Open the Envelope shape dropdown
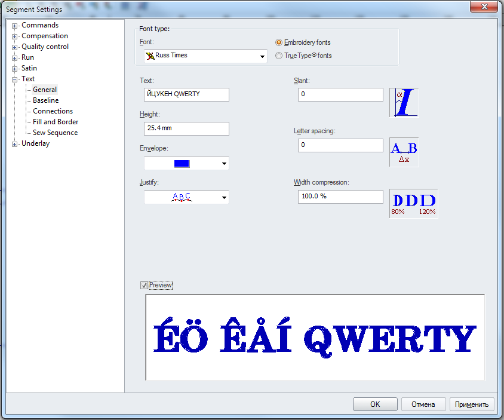The height and width of the screenshot is (420, 504). click(224, 163)
